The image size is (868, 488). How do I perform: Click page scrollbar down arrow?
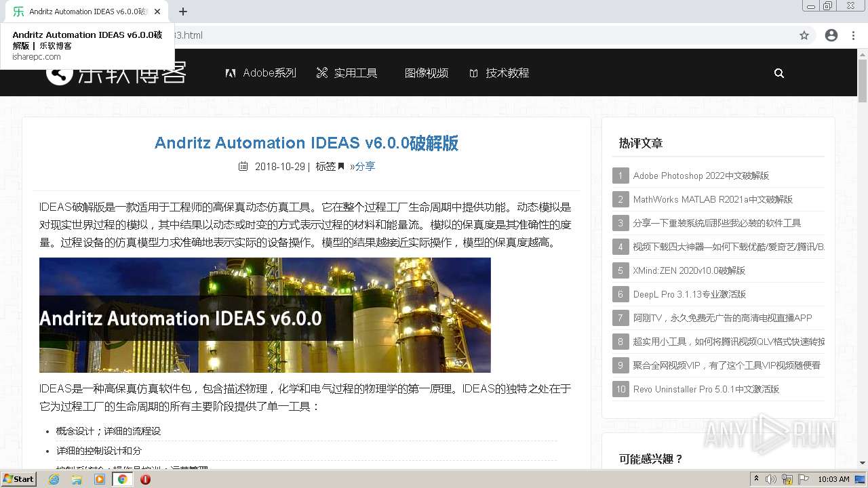(863, 463)
